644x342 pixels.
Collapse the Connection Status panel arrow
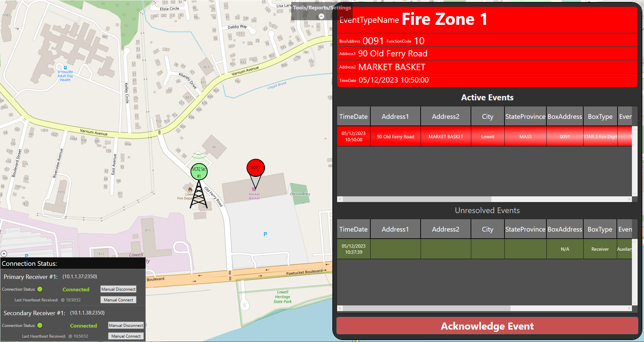pyautogui.click(x=4, y=254)
